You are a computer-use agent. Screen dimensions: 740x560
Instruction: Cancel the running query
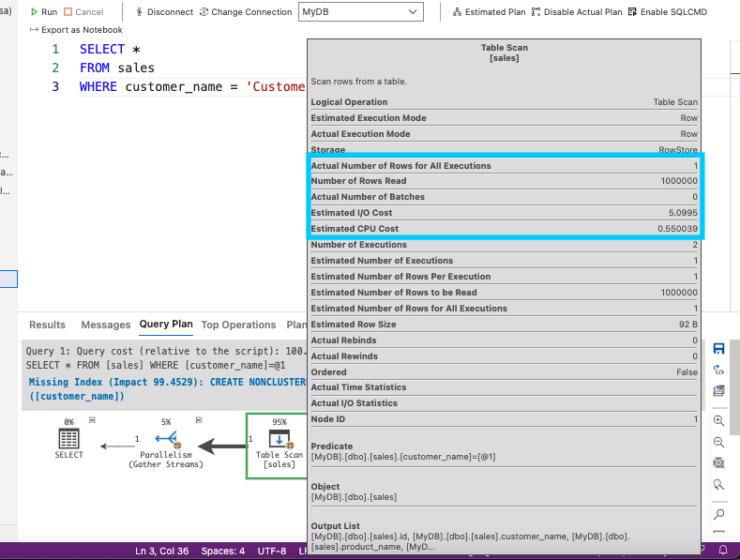pyautogui.click(x=83, y=12)
